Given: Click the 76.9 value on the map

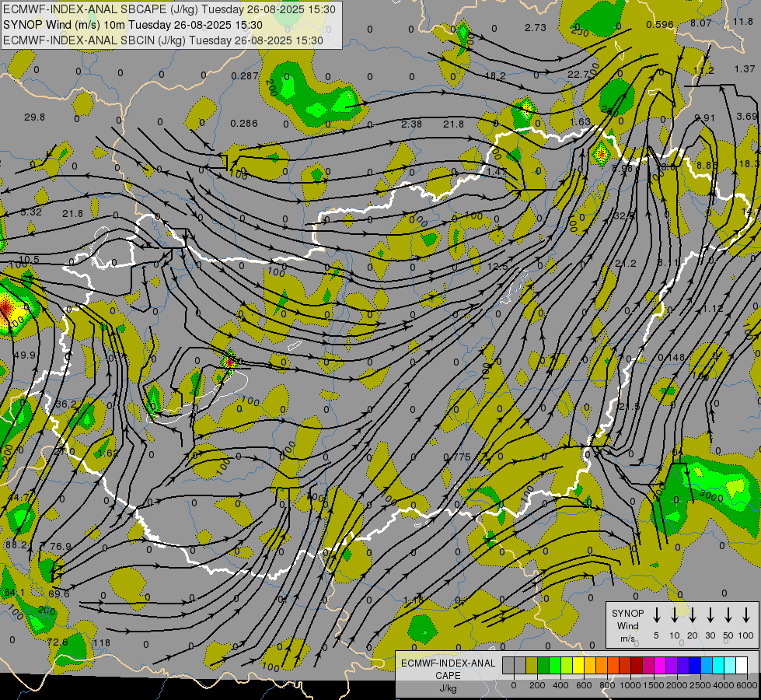Looking at the screenshot, I should 61,547.
